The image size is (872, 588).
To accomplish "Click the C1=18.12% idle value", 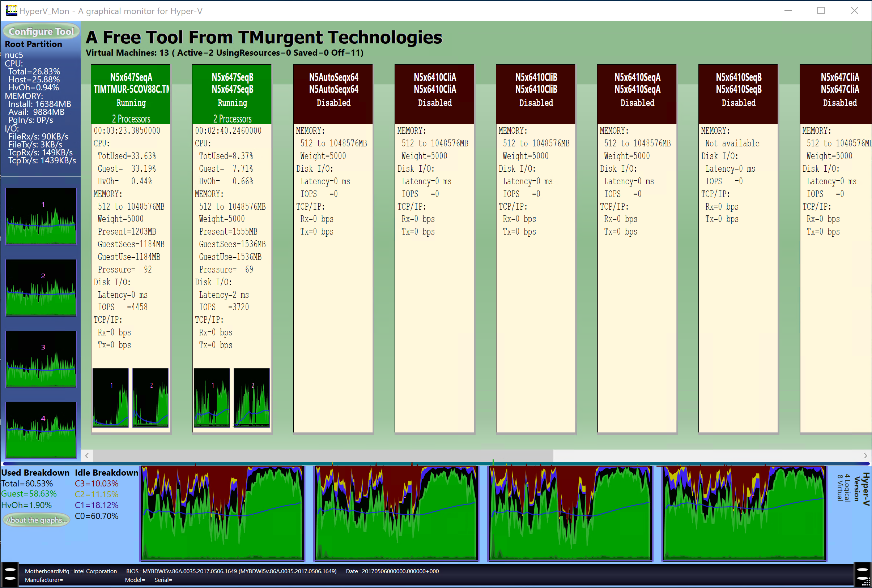I will pyautogui.click(x=97, y=505).
